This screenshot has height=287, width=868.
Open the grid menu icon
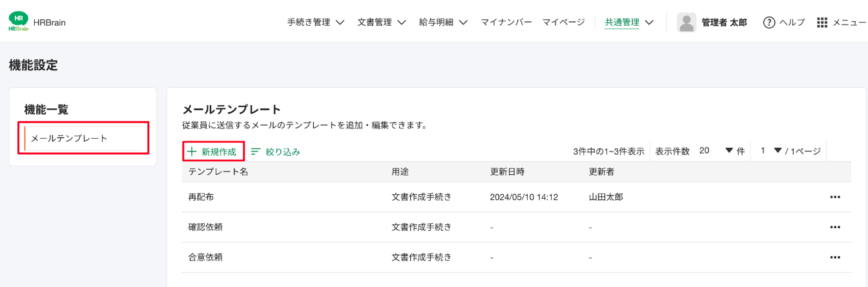(822, 23)
